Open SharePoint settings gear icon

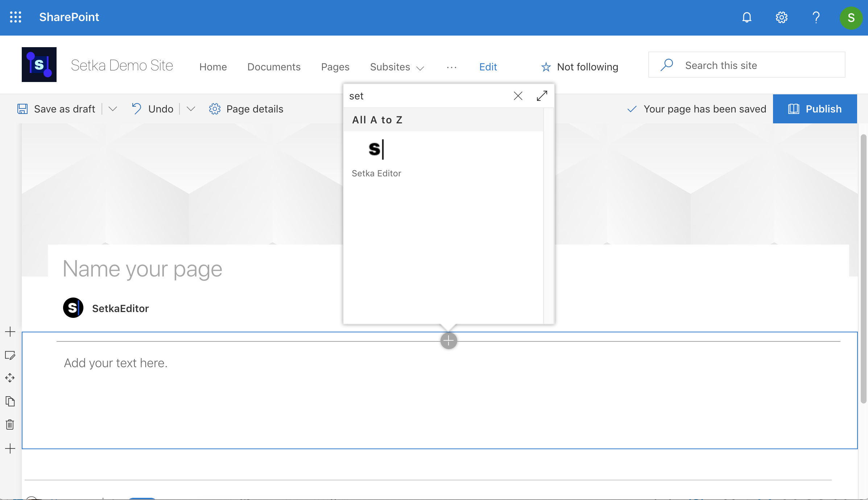click(x=781, y=17)
